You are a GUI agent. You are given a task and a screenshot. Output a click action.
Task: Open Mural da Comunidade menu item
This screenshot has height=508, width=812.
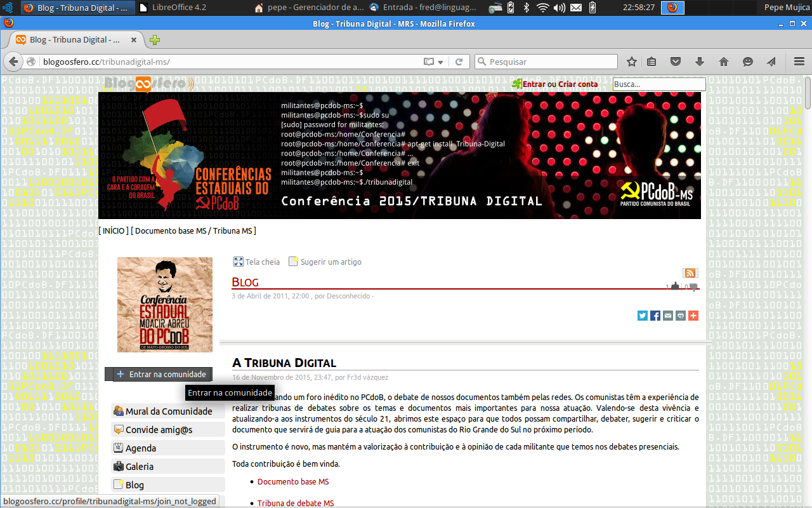[168, 411]
